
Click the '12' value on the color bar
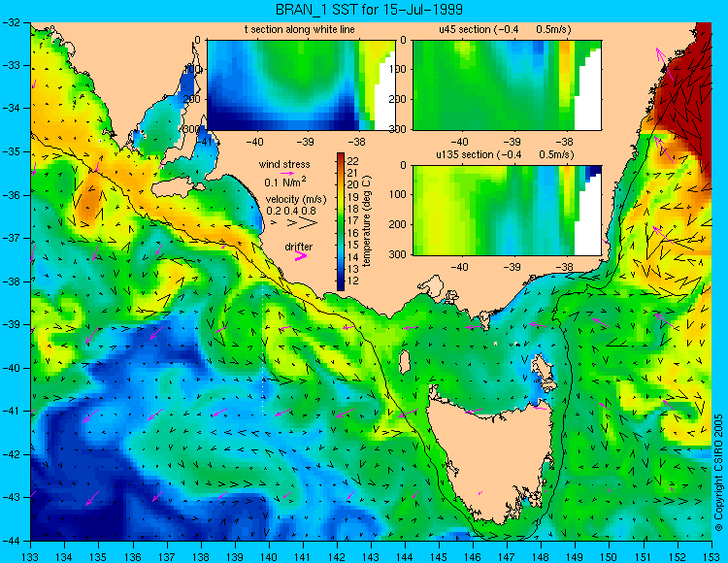pyautogui.click(x=353, y=281)
